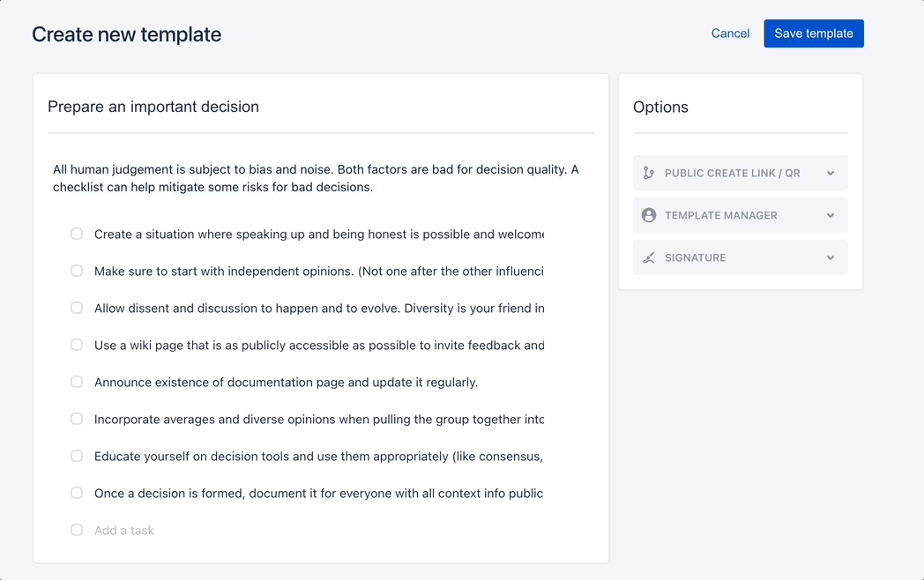The width and height of the screenshot is (924, 580).
Task: Click the 'Add a task' input field
Action: (x=319, y=531)
